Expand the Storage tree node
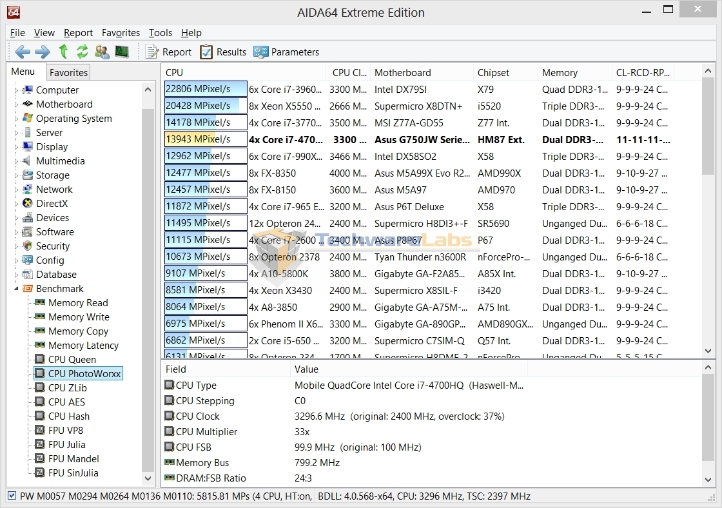Screen dimensions: 722x508 [16, 175]
